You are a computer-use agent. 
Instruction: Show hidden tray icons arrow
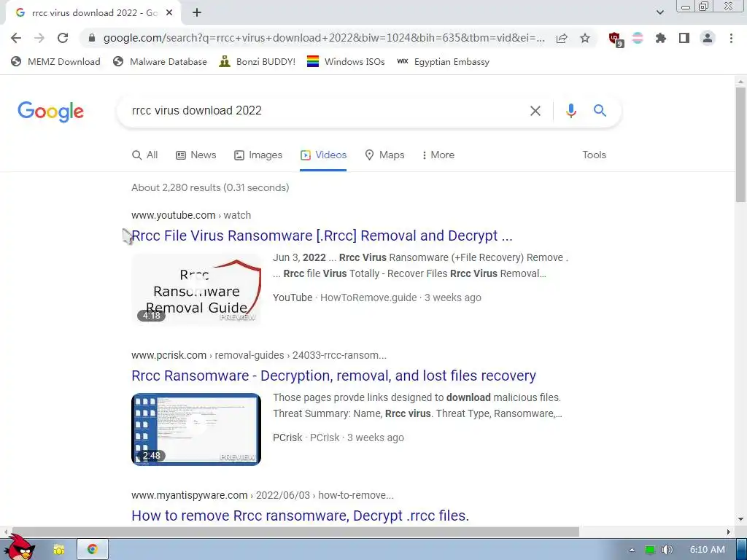pos(632,550)
